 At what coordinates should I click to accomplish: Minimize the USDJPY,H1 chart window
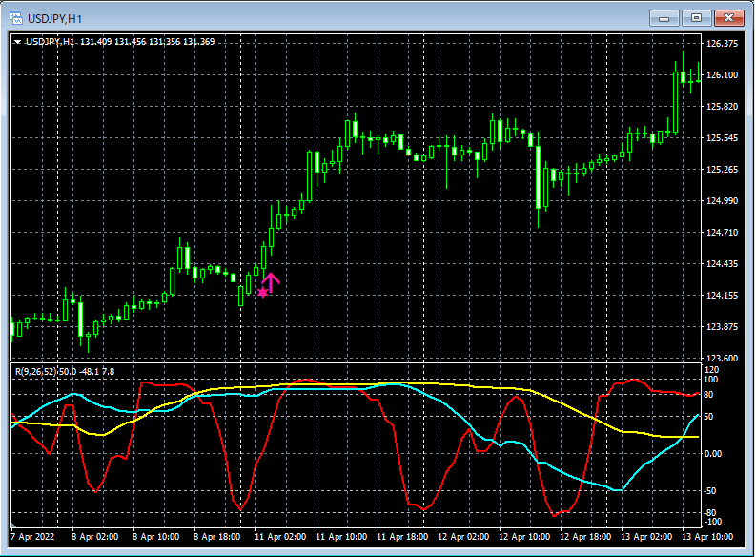[664, 18]
